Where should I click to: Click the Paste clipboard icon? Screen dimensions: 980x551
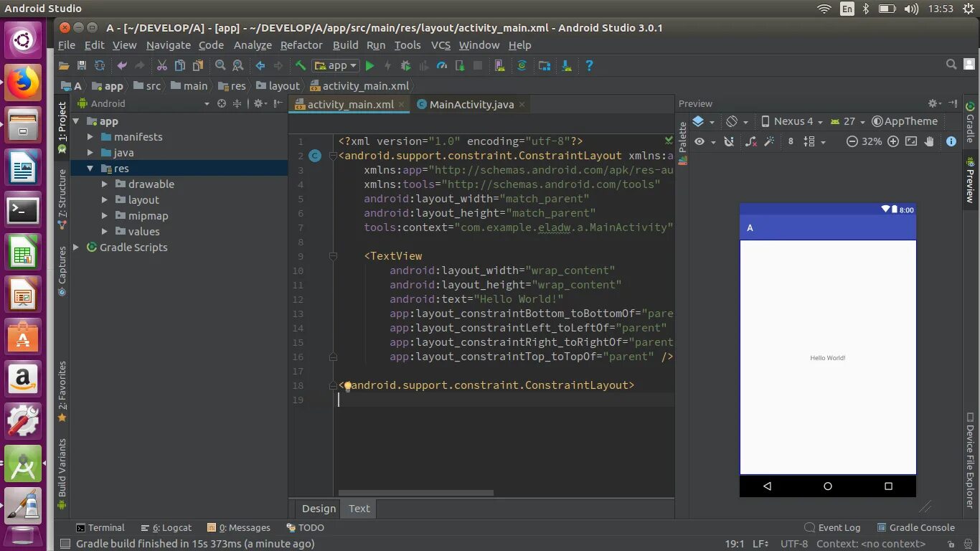[x=197, y=65]
